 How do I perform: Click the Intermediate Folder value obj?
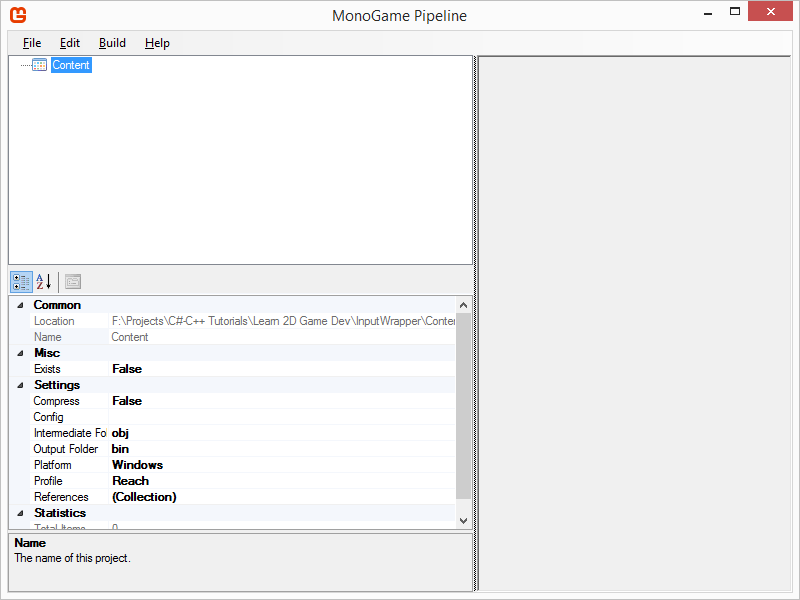tap(120, 433)
